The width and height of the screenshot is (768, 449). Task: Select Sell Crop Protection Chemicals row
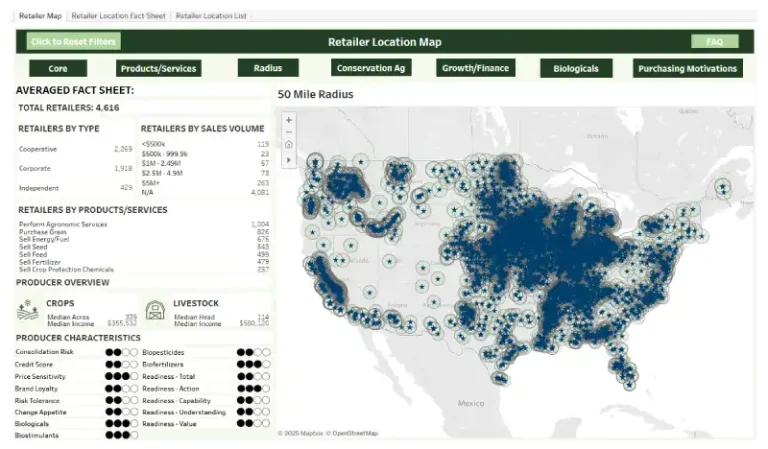tap(144, 269)
